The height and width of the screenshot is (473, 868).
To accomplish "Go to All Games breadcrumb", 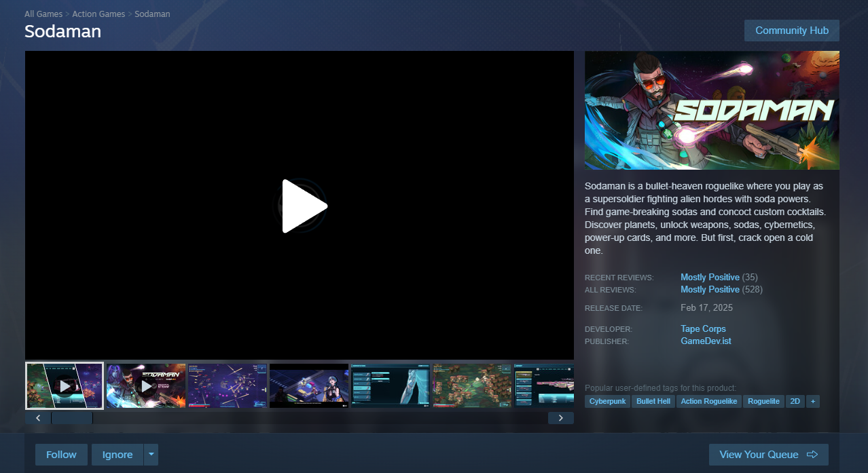I will [43, 14].
